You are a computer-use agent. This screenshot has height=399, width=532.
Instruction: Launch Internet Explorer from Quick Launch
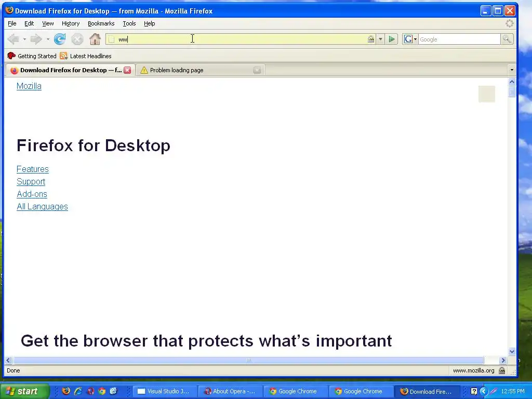coord(78,391)
